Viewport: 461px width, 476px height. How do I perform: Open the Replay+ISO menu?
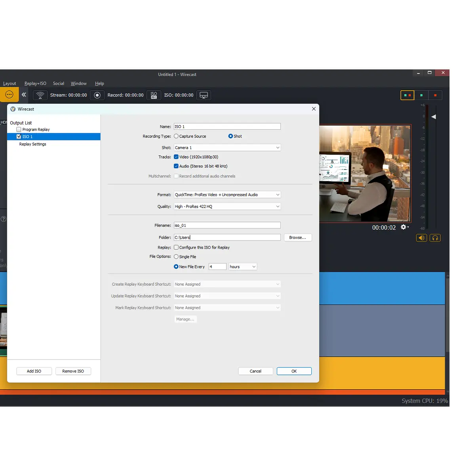35,84
